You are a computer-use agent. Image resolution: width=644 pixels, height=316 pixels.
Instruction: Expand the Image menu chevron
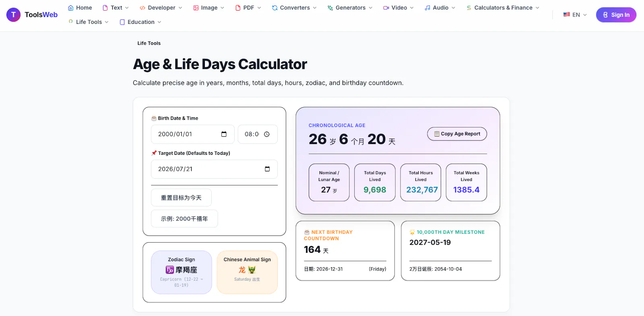pyautogui.click(x=223, y=8)
